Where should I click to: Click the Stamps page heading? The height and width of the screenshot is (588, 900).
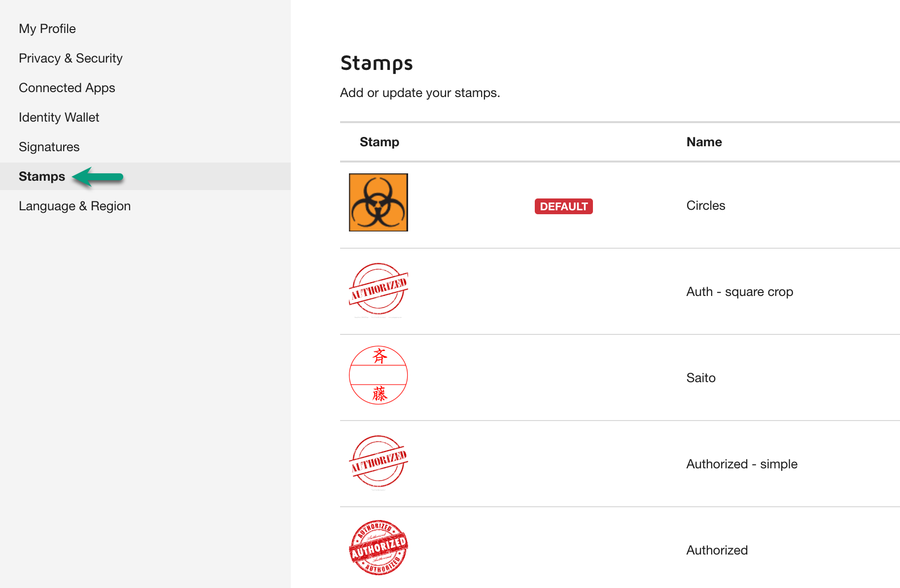click(377, 63)
